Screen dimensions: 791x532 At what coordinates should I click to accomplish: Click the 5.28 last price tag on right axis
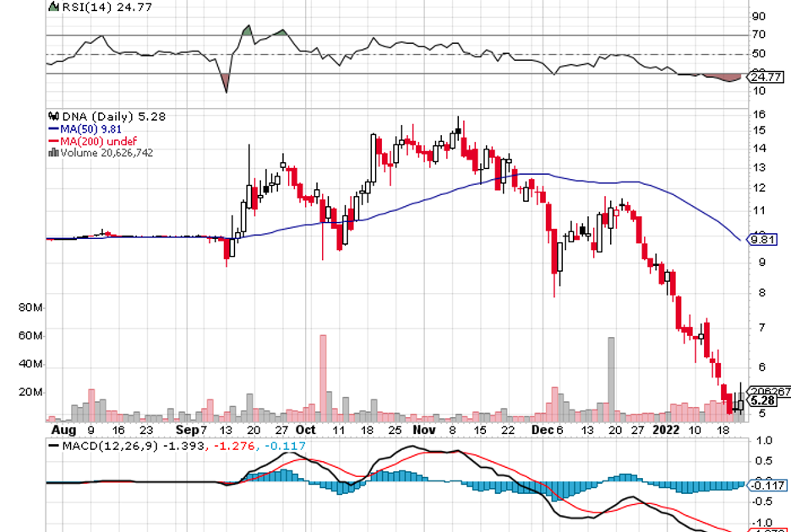tap(763, 401)
